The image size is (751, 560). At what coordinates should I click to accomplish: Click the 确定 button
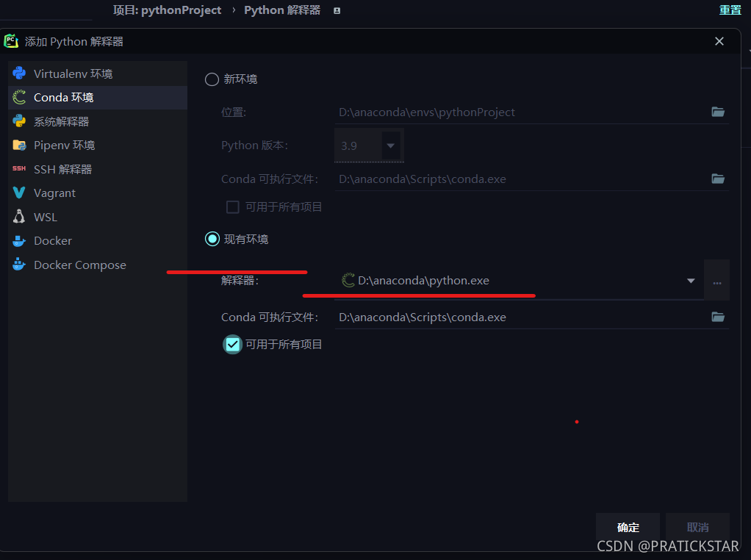click(628, 528)
